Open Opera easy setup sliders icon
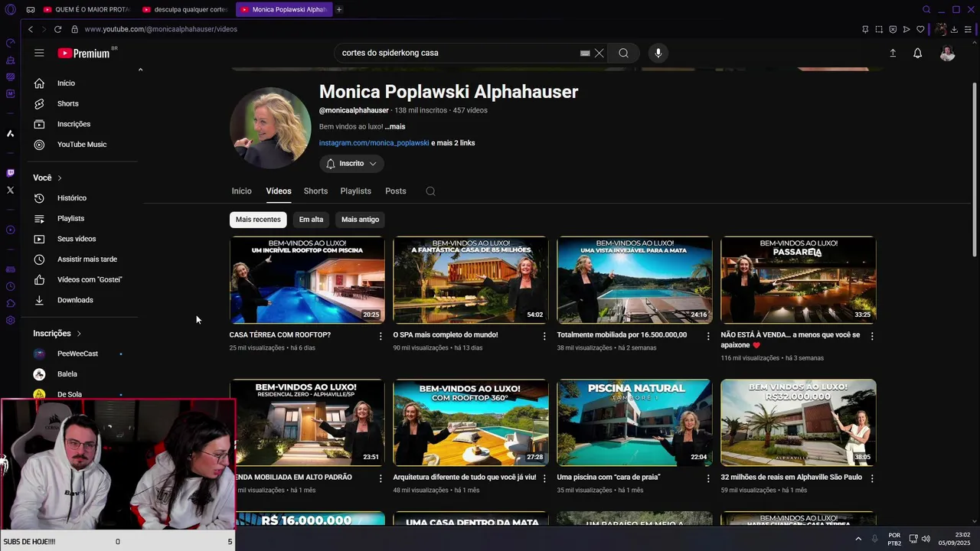 [x=968, y=29]
